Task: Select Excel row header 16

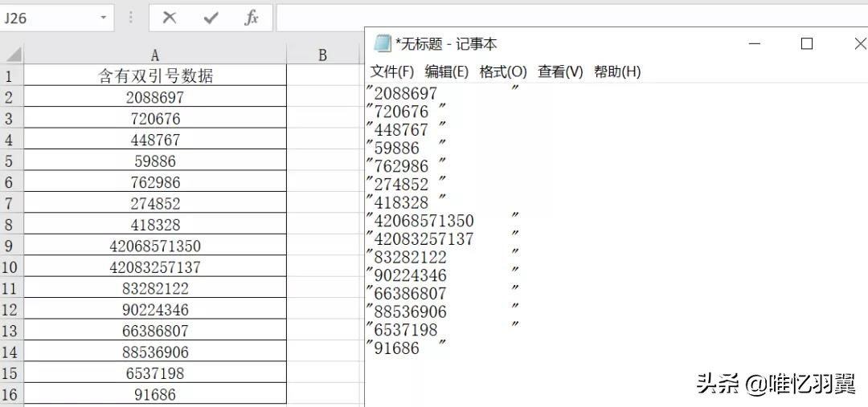Action: pyautogui.click(x=11, y=393)
